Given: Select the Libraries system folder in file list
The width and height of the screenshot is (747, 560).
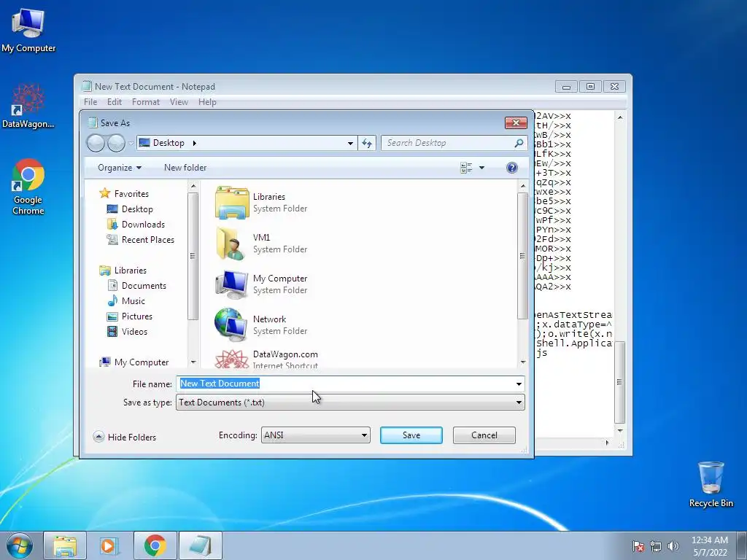Looking at the screenshot, I should point(261,203).
